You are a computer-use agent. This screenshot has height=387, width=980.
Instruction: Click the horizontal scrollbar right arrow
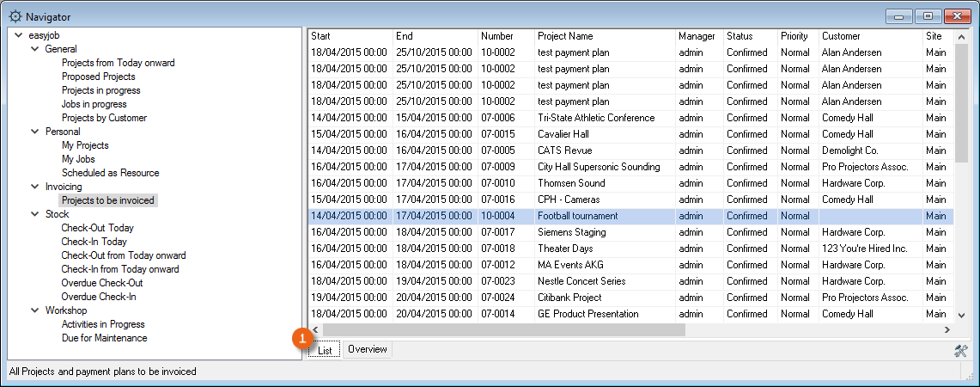tap(947, 329)
